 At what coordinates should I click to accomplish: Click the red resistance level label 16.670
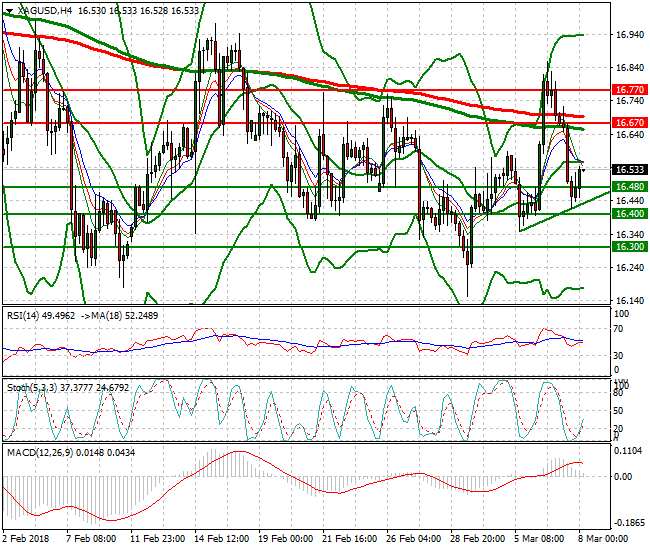(630, 123)
